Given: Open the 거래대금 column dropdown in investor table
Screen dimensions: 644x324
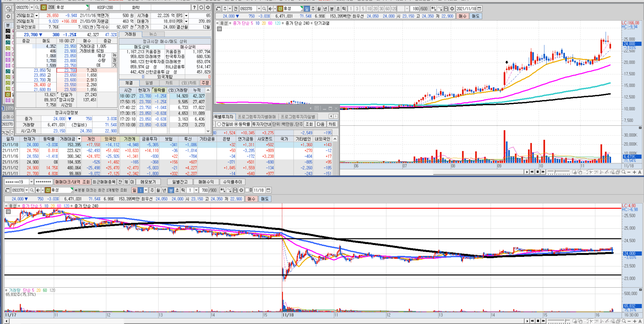Looking at the screenshot, I should pos(79,139).
